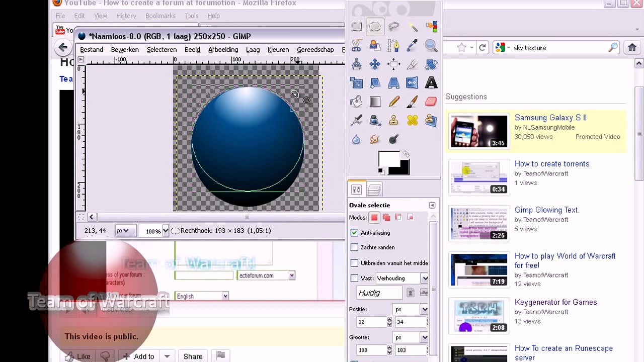Activate the Move tool
Viewport: 644px width, 362px height.
(x=375, y=64)
